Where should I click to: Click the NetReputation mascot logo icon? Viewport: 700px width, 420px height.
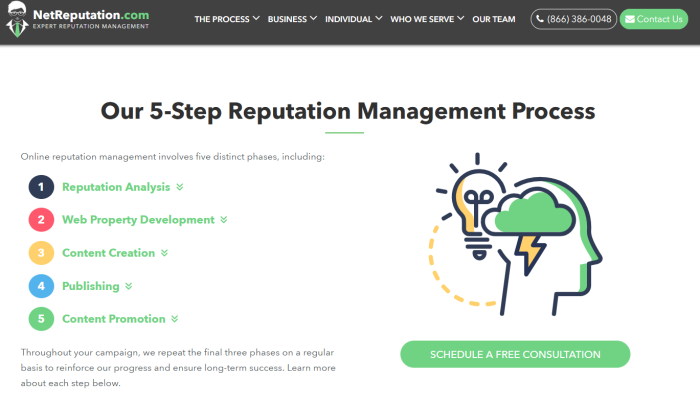17,19
